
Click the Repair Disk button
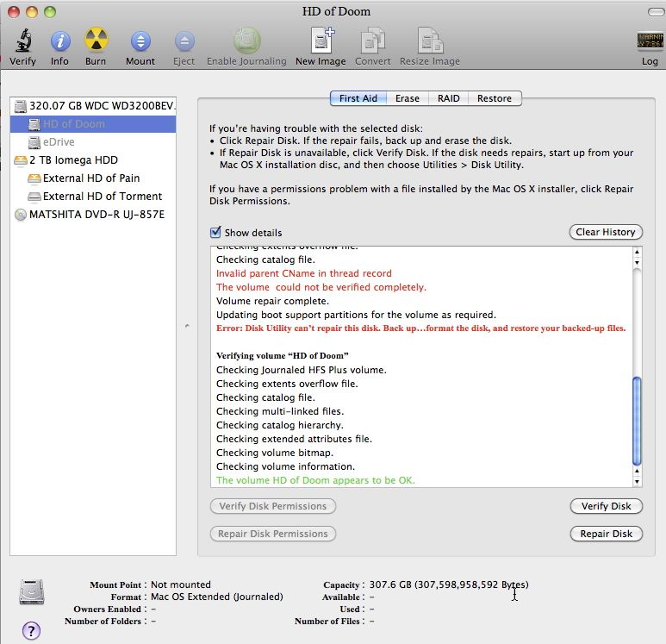tap(606, 534)
